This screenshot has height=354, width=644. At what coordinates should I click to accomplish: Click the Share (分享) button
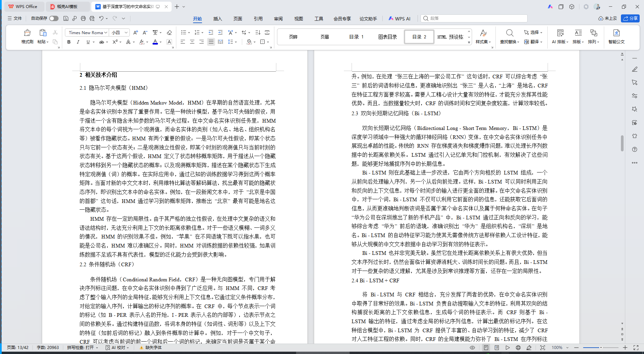click(x=630, y=18)
